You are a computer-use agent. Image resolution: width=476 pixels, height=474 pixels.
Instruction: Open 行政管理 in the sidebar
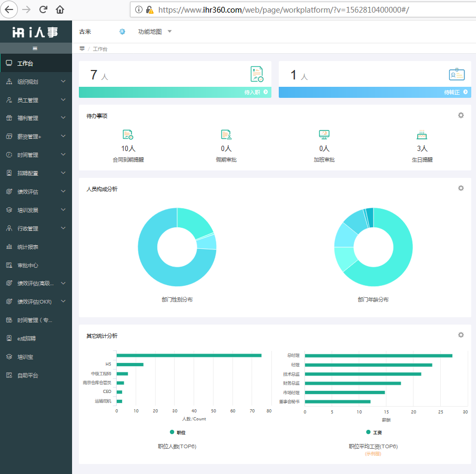(36, 228)
